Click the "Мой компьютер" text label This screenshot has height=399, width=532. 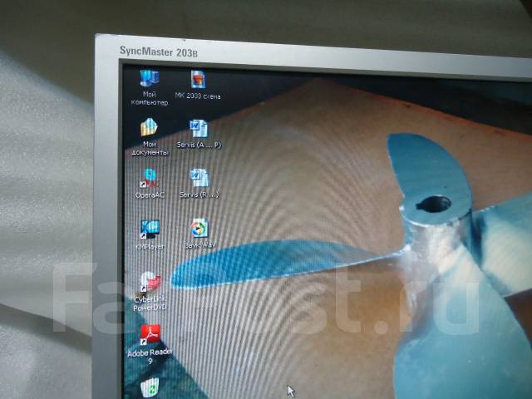(150, 99)
